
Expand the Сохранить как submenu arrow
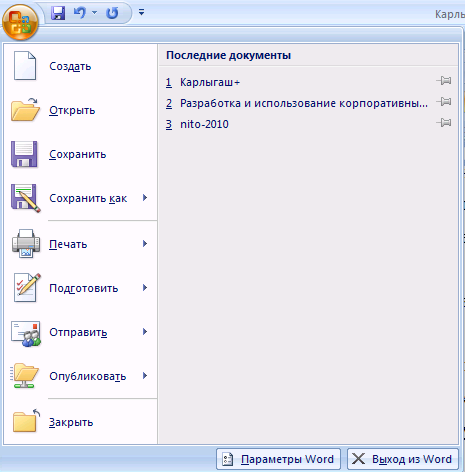coord(145,198)
